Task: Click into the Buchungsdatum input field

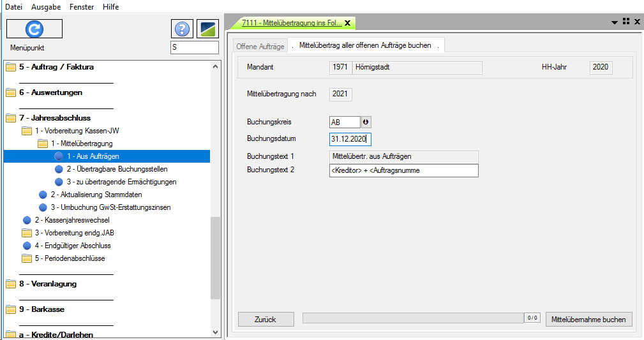Action: pyautogui.click(x=350, y=139)
